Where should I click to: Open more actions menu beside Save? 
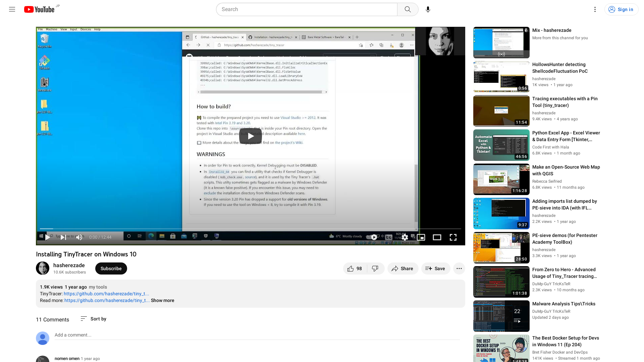[459, 268]
